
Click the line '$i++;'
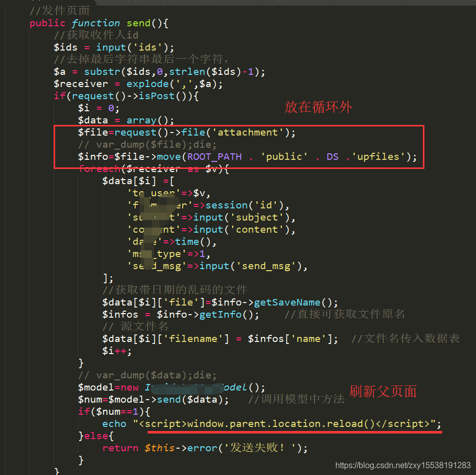click(x=117, y=351)
